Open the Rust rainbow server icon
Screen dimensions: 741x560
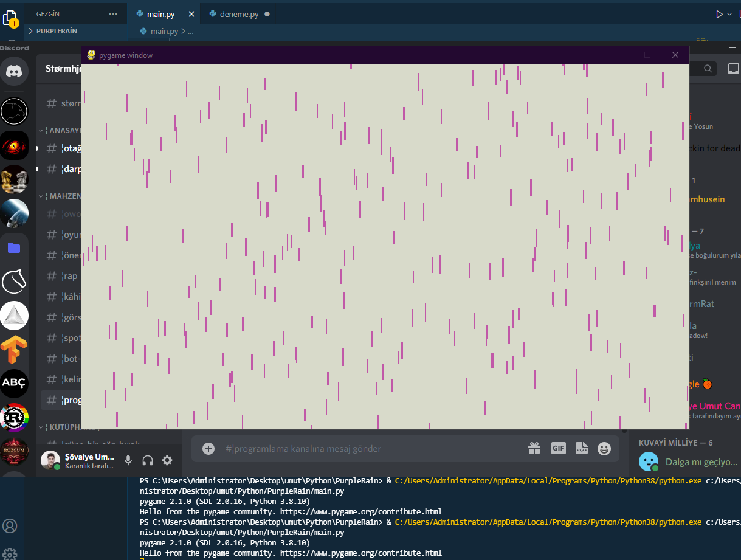click(x=14, y=418)
